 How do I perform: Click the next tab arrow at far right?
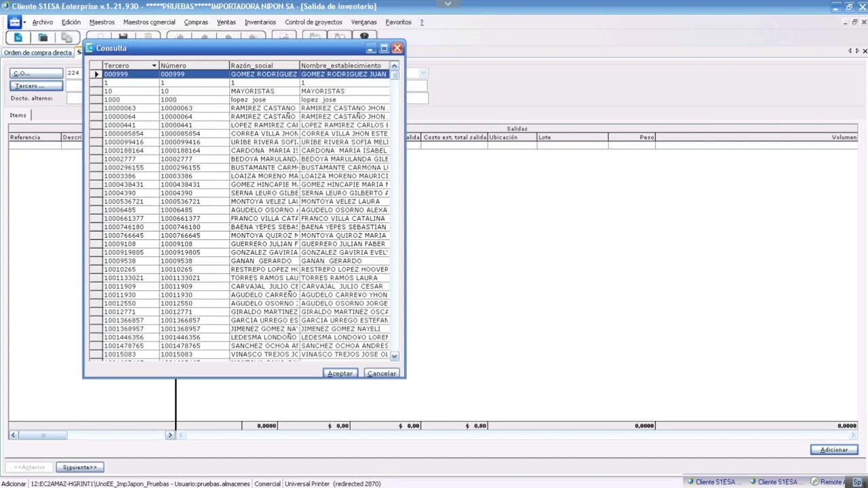point(857,51)
